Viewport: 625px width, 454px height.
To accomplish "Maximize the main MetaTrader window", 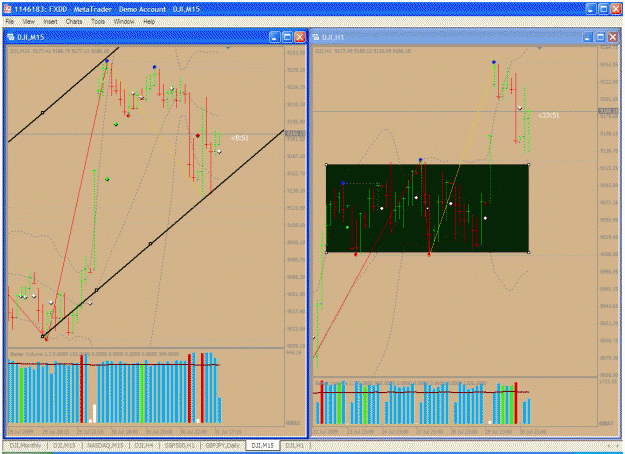I will click(x=603, y=9).
